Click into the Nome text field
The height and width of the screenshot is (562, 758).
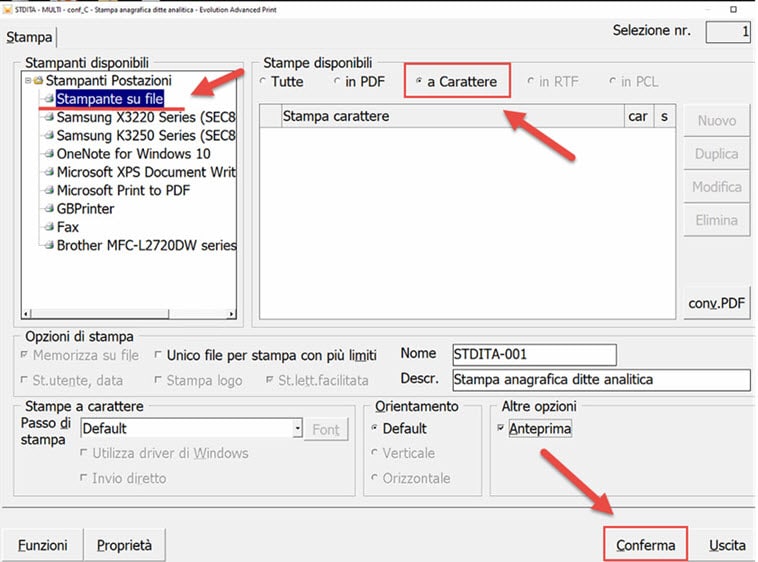point(532,354)
